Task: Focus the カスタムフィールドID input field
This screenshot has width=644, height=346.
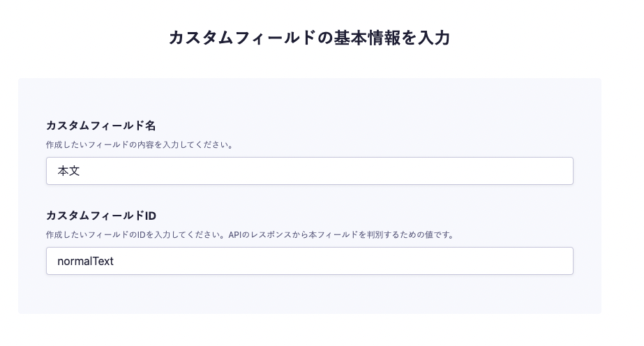Action: (x=309, y=261)
